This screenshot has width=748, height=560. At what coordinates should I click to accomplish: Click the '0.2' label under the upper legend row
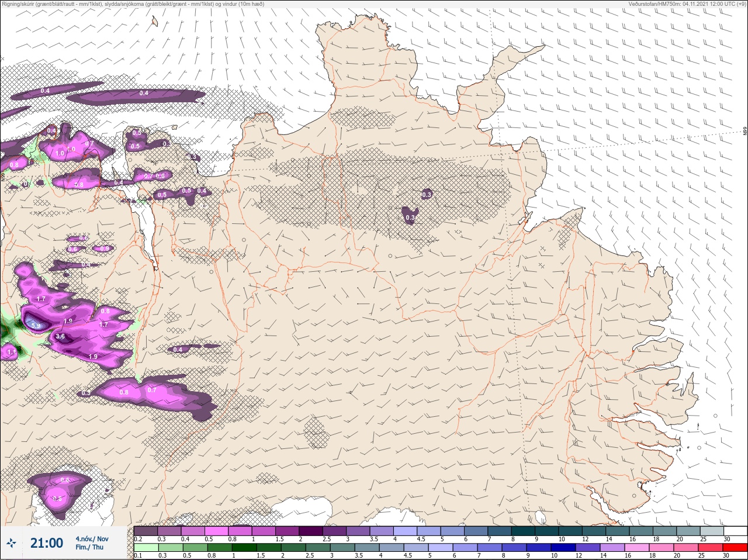click(138, 539)
